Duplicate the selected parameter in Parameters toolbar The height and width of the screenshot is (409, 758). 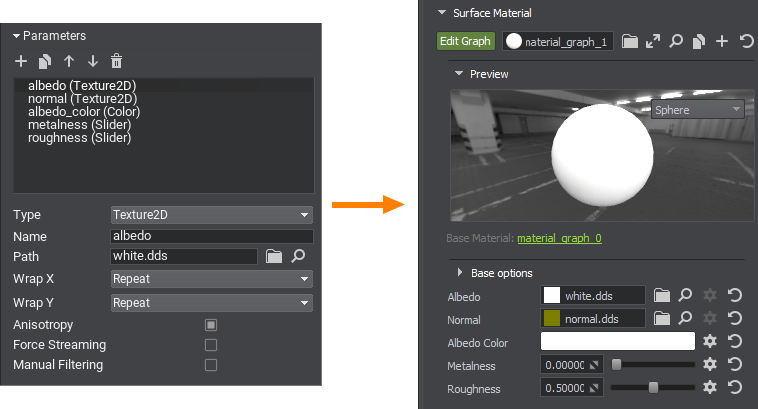pos(45,62)
